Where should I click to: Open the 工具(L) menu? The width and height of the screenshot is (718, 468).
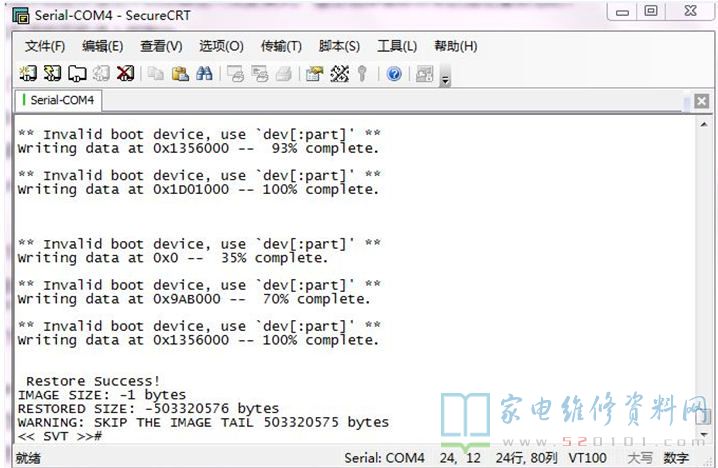(397, 46)
